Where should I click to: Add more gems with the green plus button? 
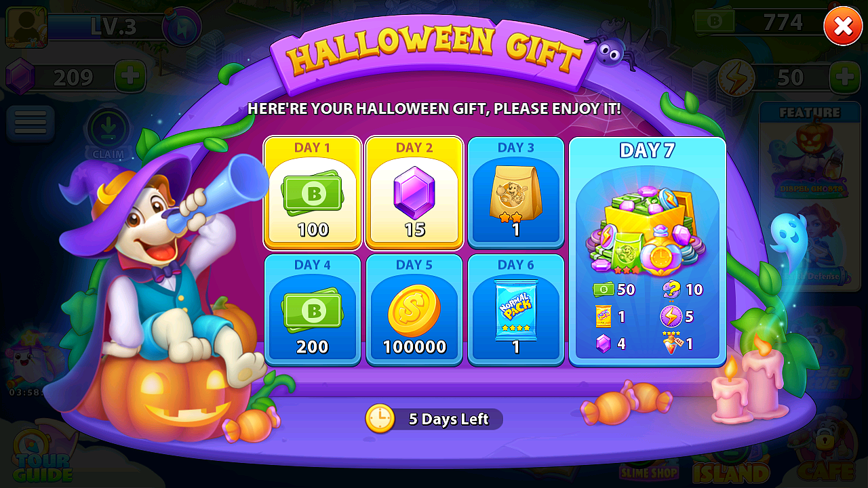pyautogui.click(x=130, y=77)
